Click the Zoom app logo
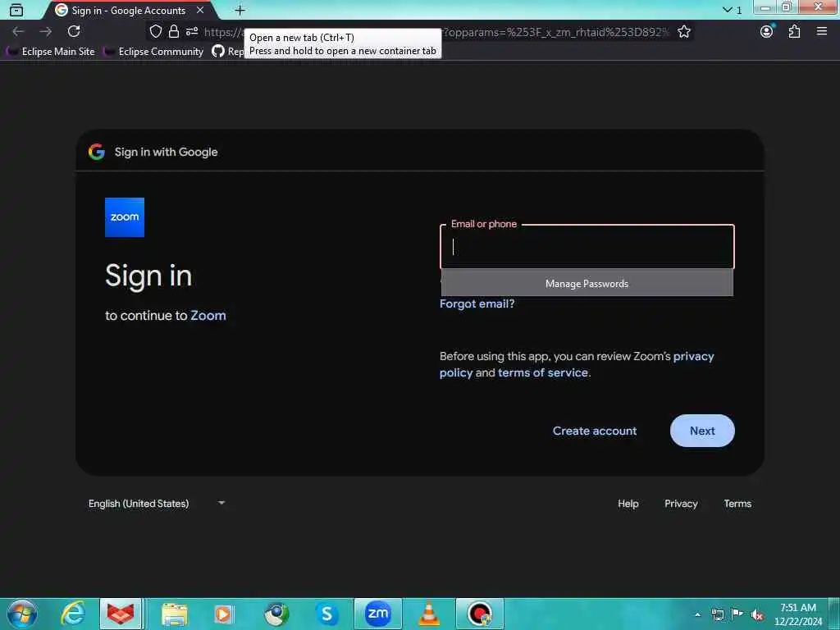This screenshot has height=630, width=840. tap(125, 217)
